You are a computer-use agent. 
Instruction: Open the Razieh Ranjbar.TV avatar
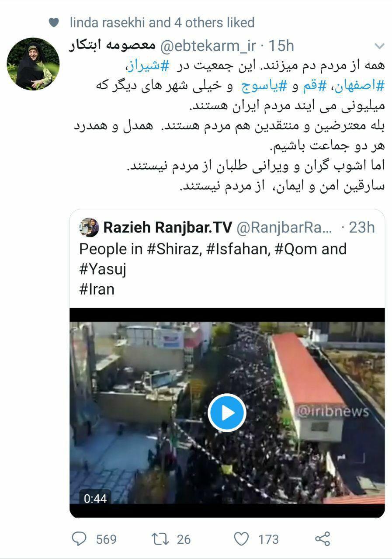click(x=89, y=227)
